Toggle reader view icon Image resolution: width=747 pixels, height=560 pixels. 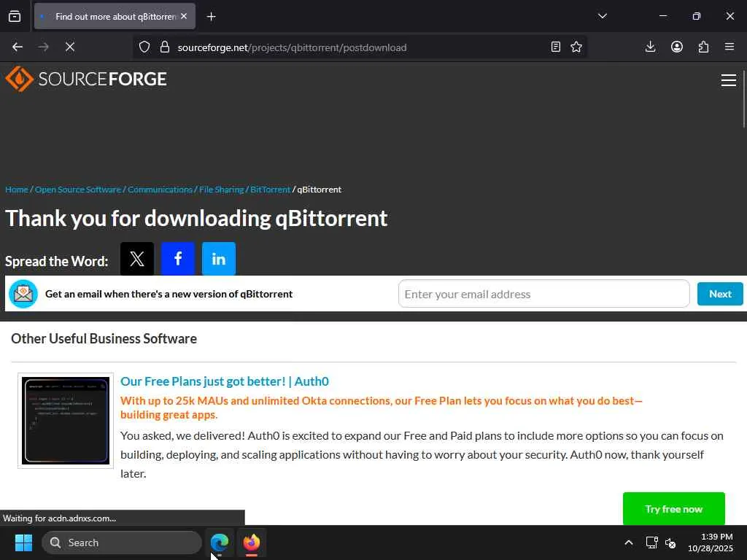pos(555,47)
